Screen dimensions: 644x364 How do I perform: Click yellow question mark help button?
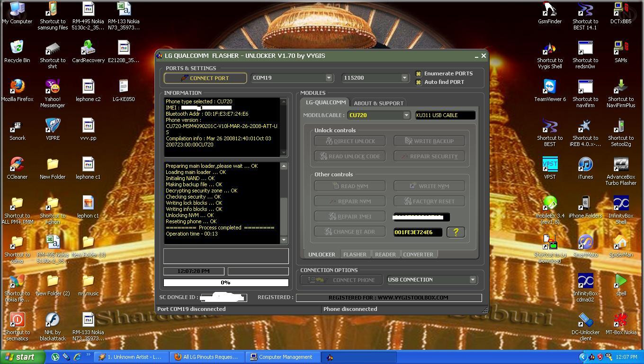456,232
